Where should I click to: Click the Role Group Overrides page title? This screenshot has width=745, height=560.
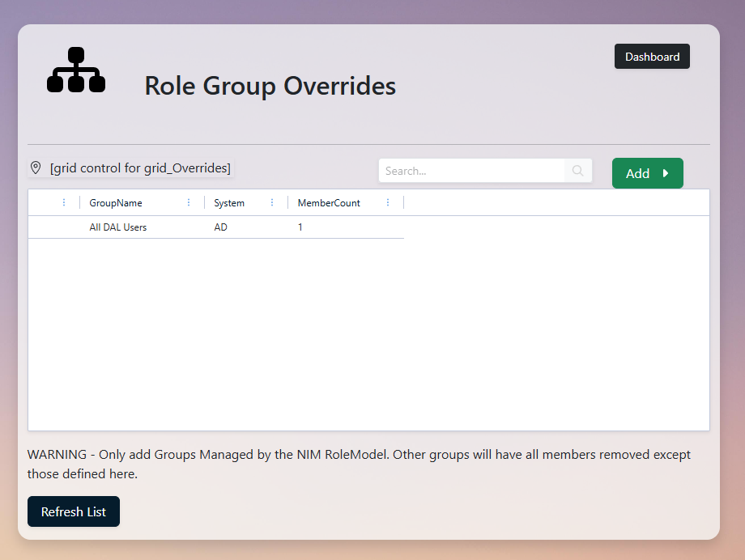click(x=270, y=86)
